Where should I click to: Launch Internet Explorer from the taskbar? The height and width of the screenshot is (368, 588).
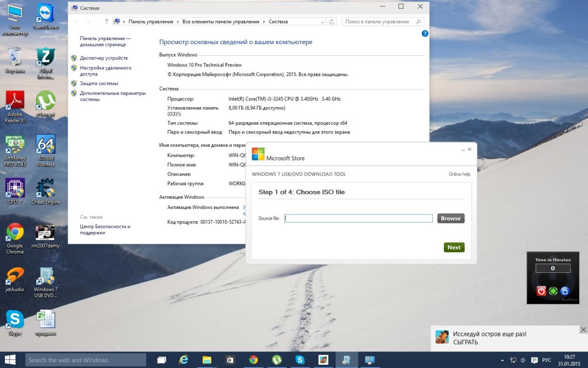184,360
